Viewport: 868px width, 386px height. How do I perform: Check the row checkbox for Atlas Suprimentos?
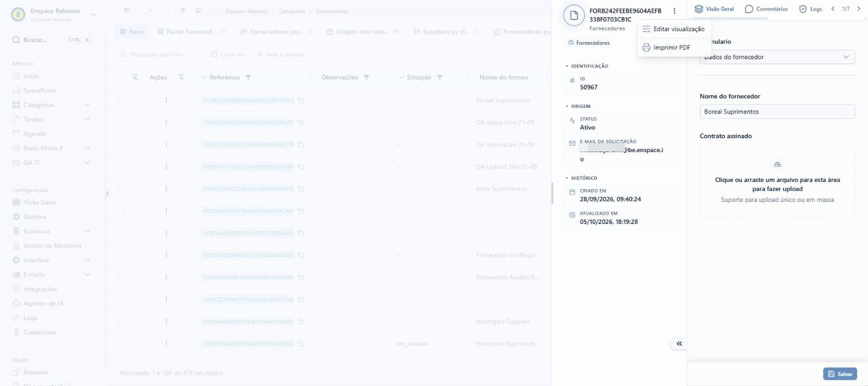point(121,189)
